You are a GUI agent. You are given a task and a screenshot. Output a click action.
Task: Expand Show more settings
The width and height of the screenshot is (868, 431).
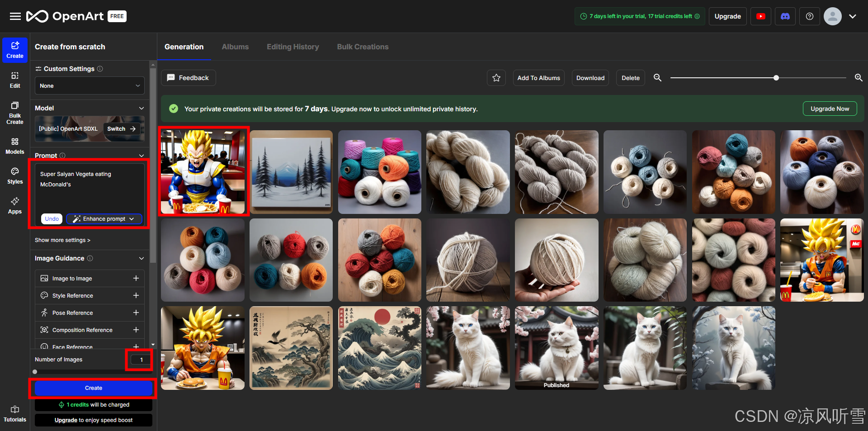62,240
